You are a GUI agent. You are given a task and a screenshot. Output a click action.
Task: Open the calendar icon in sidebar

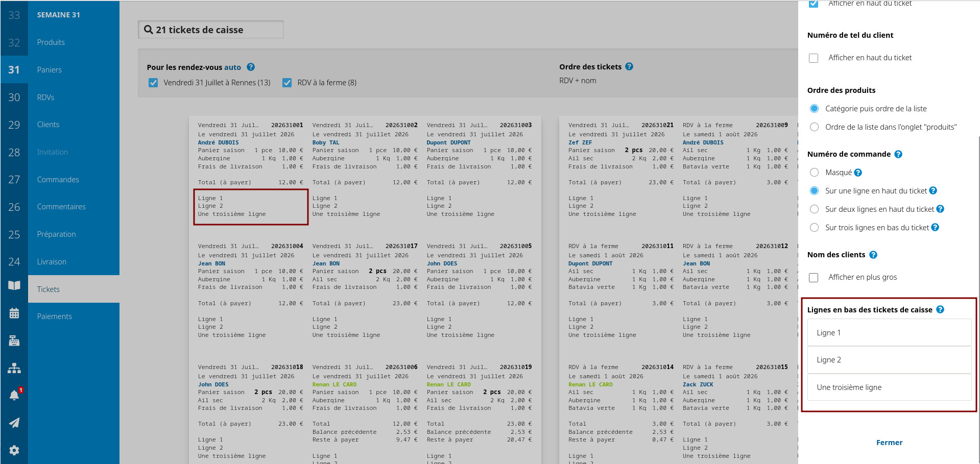14,313
